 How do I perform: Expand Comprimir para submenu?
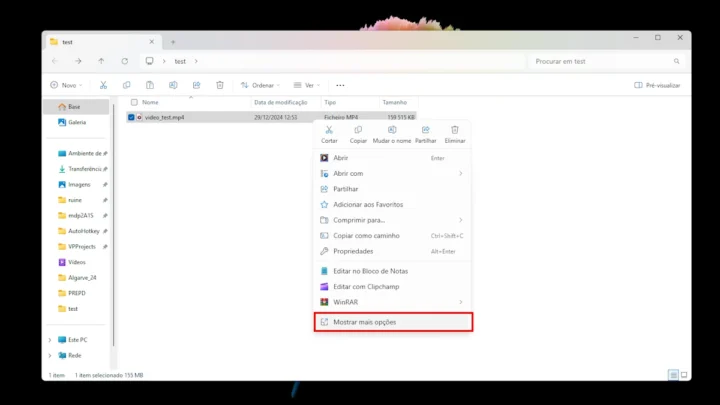[x=461, y=220]
